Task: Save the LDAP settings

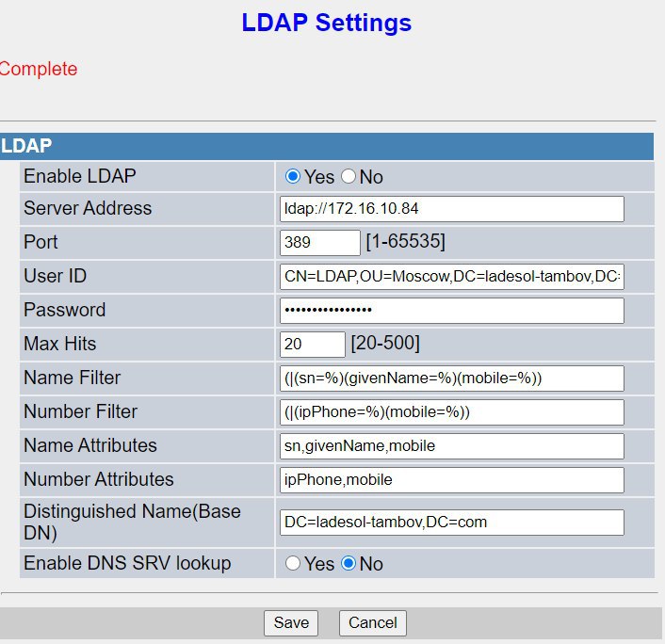Action: click(x=291, y=622)
